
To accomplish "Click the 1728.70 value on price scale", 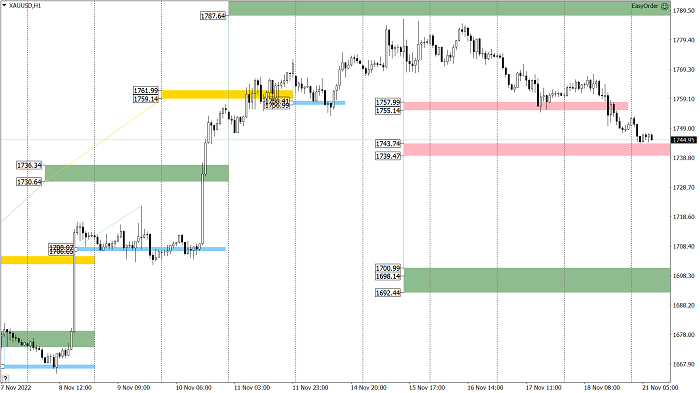I will [683, 188].
